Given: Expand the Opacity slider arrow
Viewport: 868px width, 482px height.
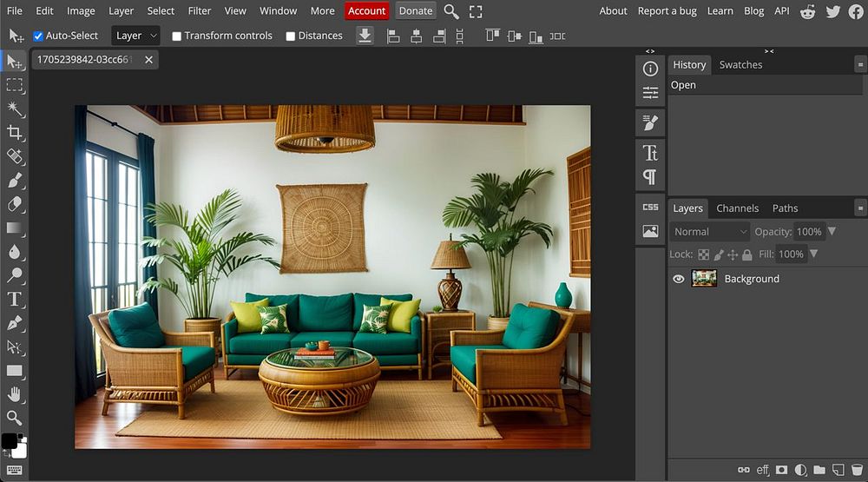Looking at the screenshot, I should pyautogui.click(x=832, y=232).
